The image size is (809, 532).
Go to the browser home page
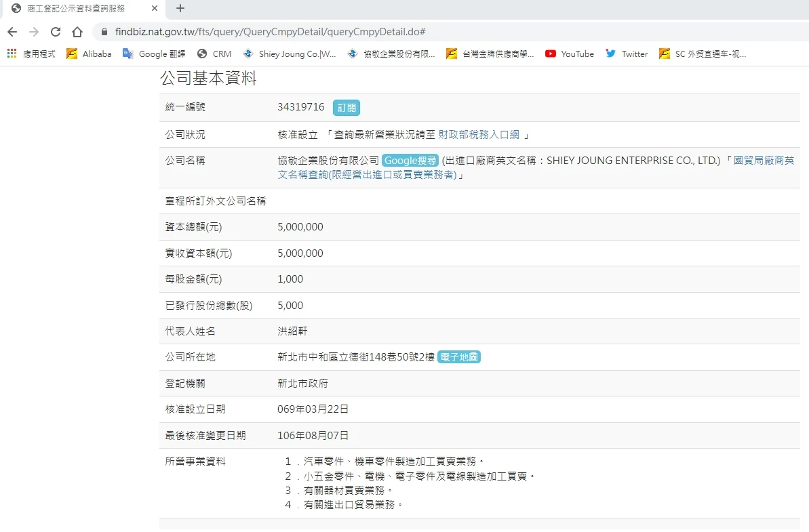click(x=77, y=32)
